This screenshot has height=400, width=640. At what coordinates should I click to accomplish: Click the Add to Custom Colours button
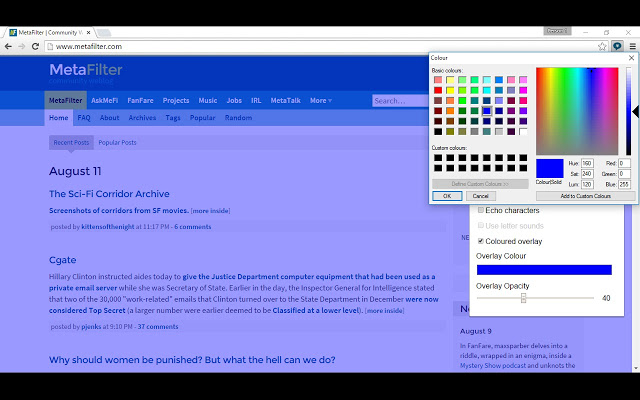585,196
